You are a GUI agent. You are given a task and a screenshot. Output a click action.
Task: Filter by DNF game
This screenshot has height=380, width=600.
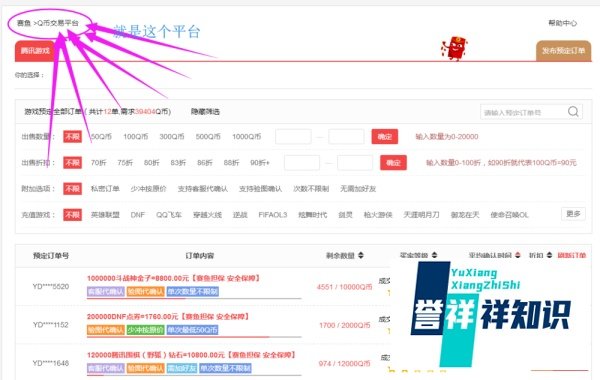click(138, 215)
